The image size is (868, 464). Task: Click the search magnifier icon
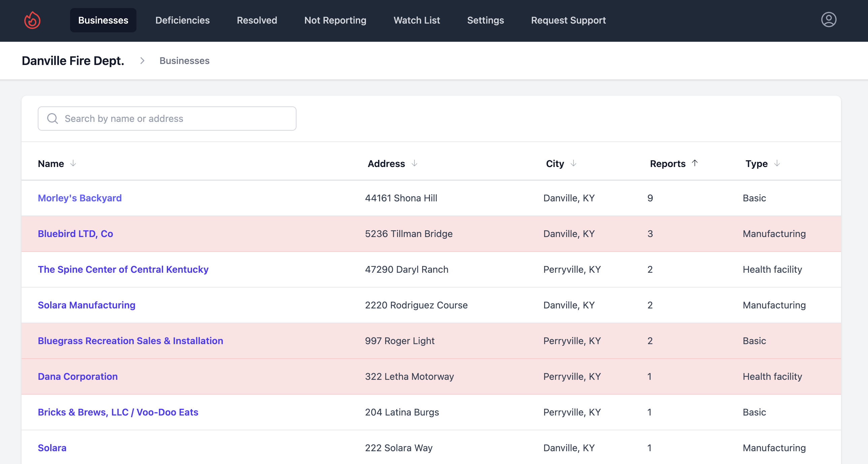[53, 119]
